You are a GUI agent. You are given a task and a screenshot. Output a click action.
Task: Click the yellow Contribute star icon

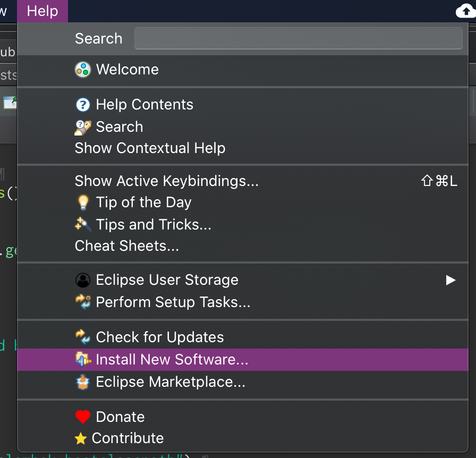[81, 438]
